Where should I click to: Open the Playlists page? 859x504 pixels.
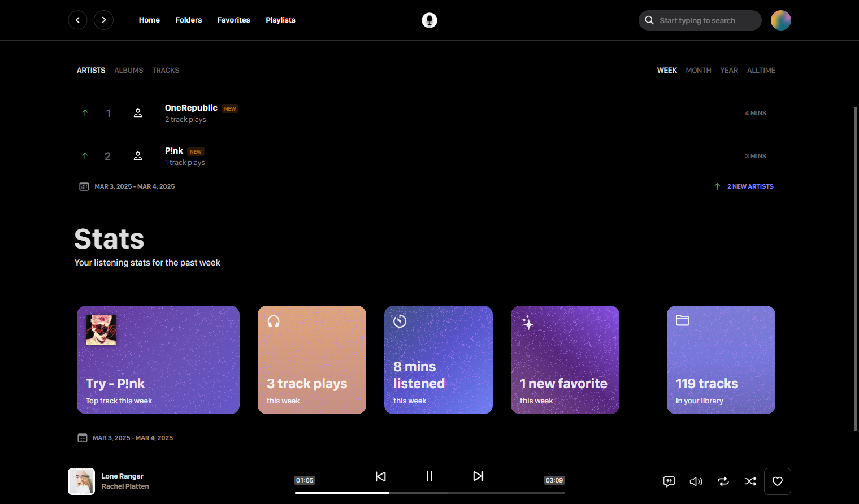pos(280,20)
